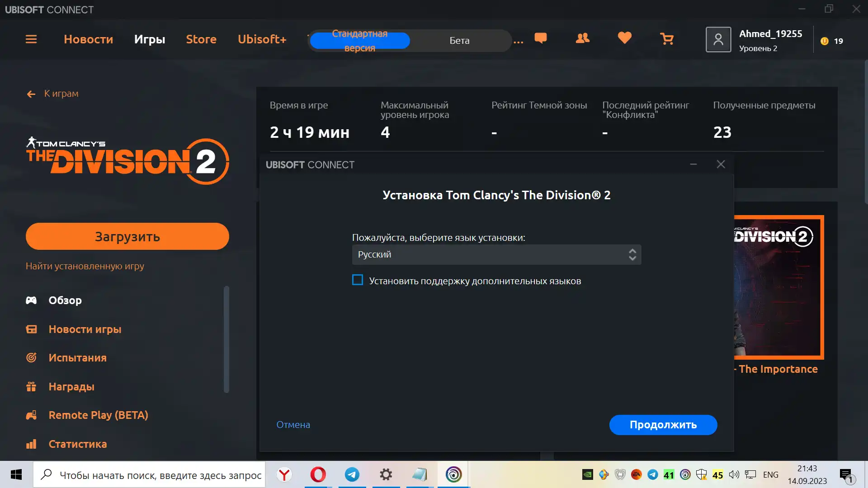Image resolution: width=868 pixels, height=488 pixels.
Task: Open the Ubisoft+ tab
Action: coord(262,39)
